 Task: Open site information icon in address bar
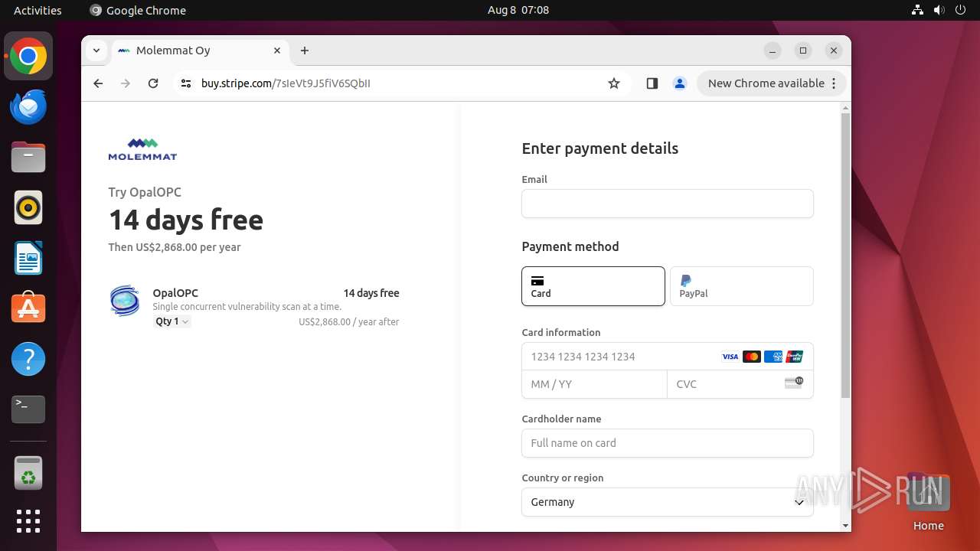[x=185, y=83]
